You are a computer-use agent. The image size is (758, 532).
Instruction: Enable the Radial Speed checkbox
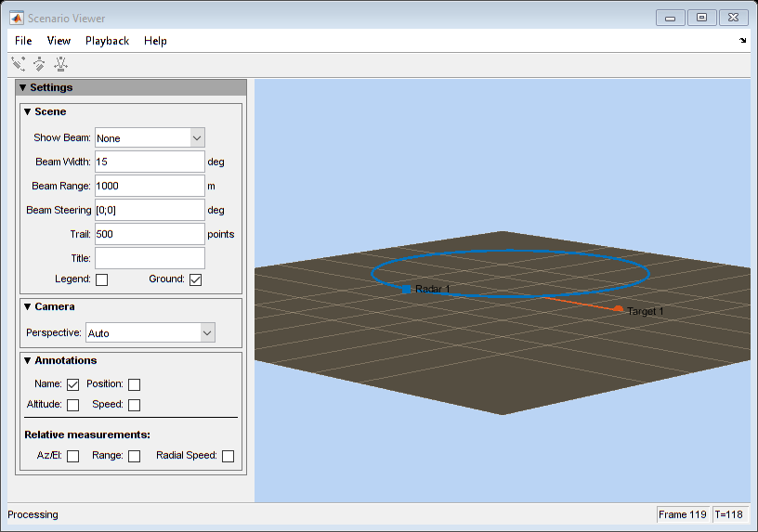click(229, 456)
